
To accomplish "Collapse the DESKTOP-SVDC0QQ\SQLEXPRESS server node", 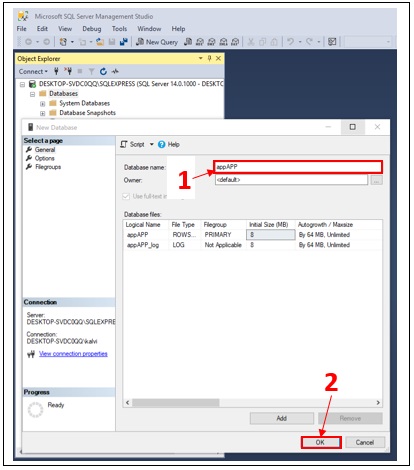I will coord(23,84).
